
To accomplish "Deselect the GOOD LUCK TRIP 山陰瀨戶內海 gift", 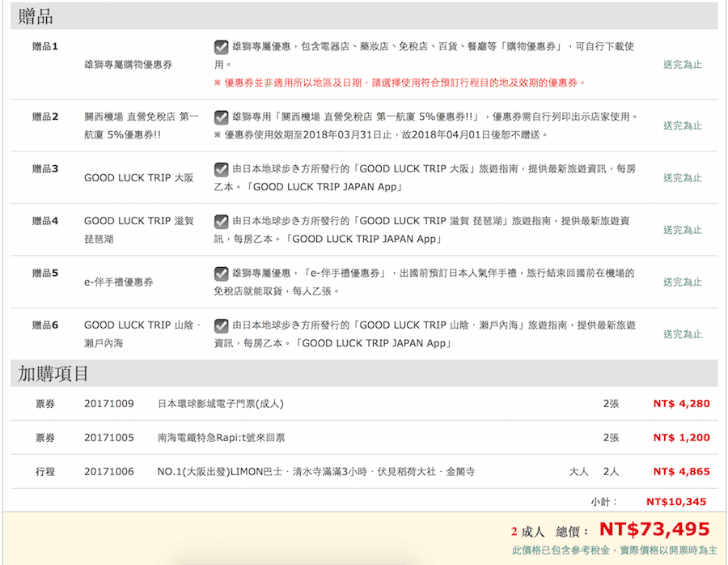I will click(222, 326).
